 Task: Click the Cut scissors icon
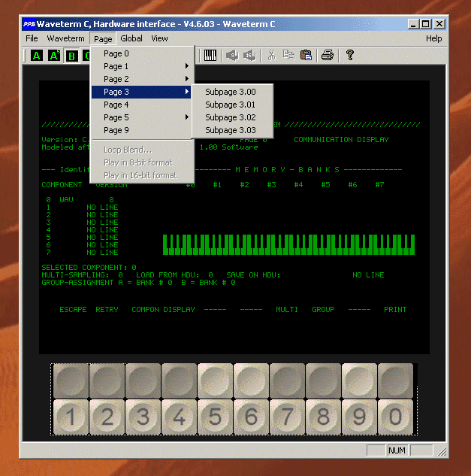click(x=271, y=55)
